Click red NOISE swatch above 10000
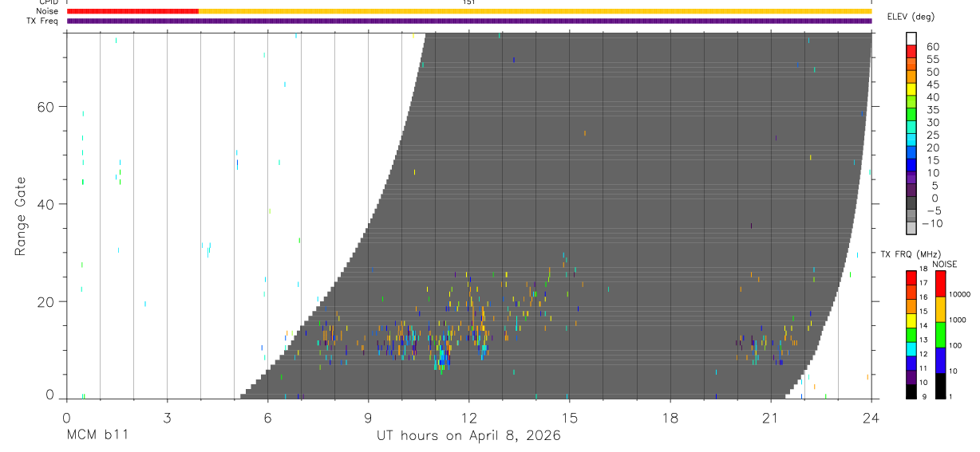 pyautogui.click(x=941, y=283)
